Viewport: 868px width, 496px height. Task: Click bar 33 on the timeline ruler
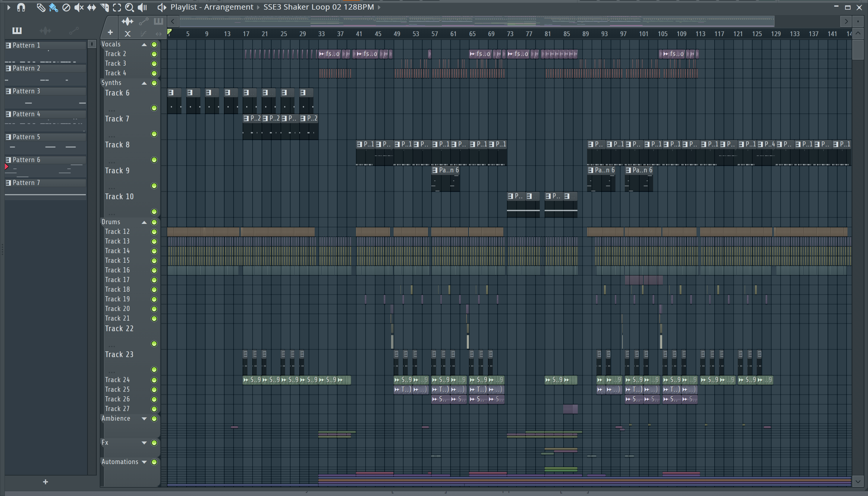click(321, 34)
